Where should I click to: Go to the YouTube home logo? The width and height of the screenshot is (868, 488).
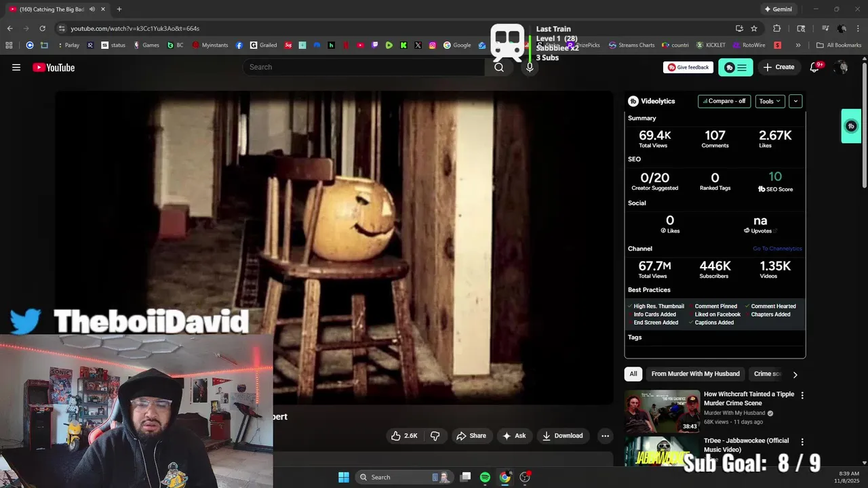(x=54, y=67)
